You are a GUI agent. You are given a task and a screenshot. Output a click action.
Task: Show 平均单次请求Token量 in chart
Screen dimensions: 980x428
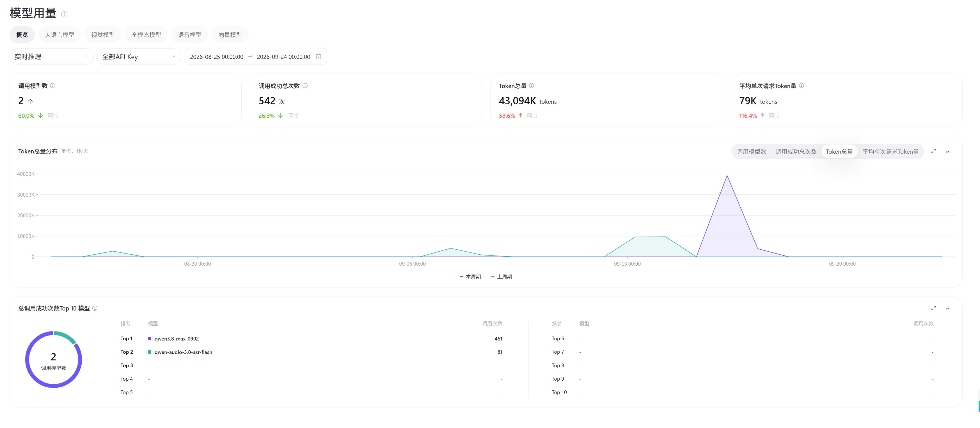coord(890,151)
